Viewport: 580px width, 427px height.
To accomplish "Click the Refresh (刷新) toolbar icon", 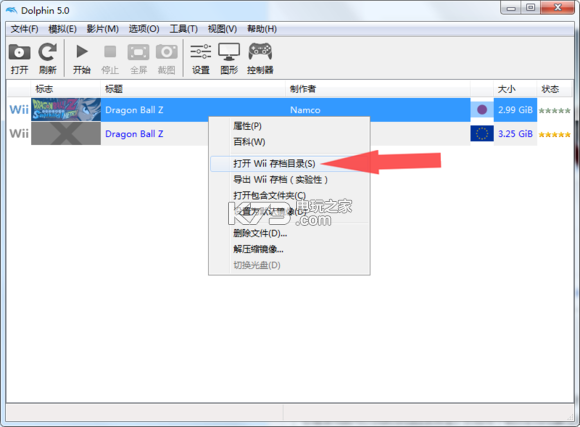I will [x=48, y=52].
